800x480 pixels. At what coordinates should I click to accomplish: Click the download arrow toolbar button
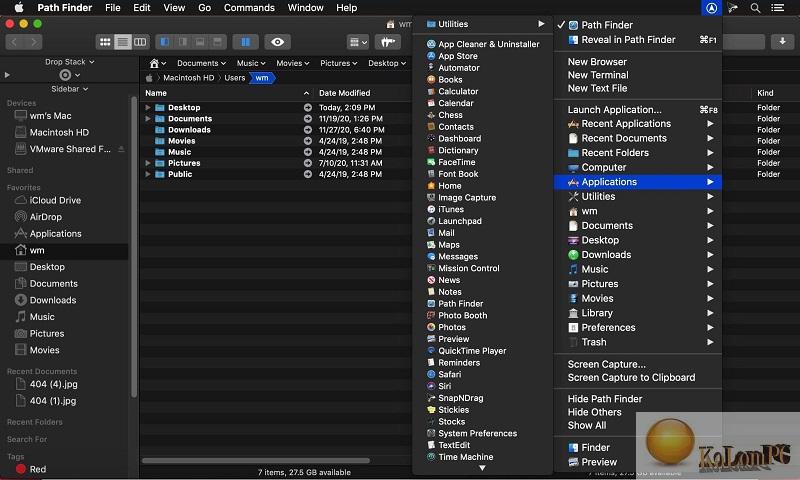[782, 41]
